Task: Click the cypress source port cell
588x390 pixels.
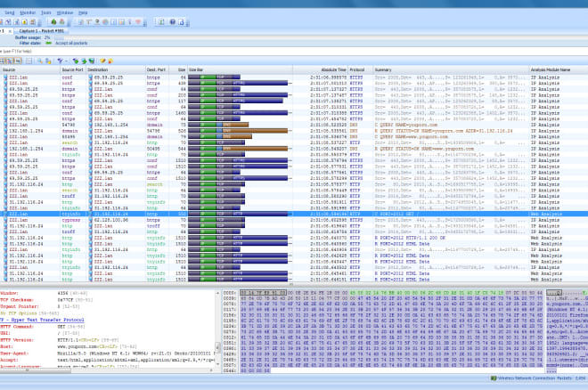Action: pyautogui.click(x=71, y=220)
